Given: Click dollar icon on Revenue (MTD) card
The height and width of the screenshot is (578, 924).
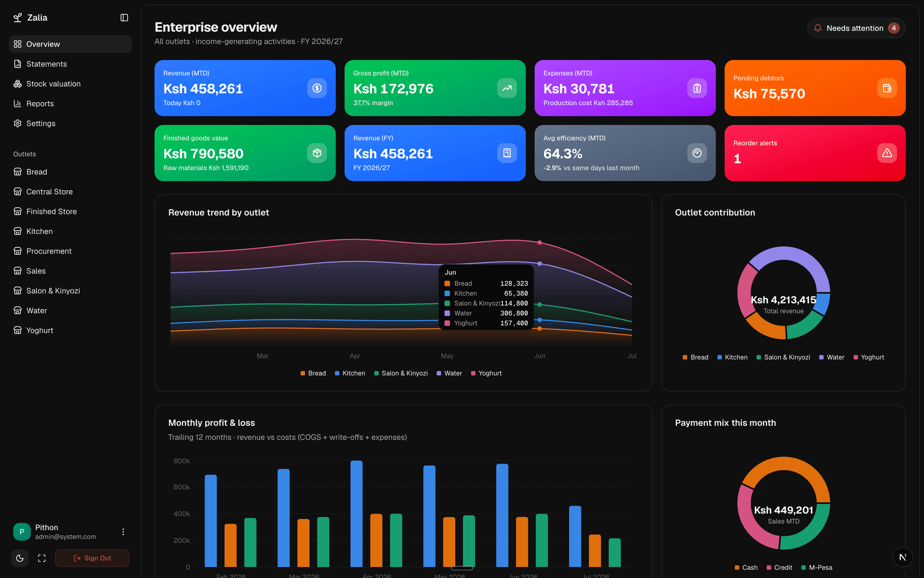Looking at the screenshot, I should [x=317, y=88].
